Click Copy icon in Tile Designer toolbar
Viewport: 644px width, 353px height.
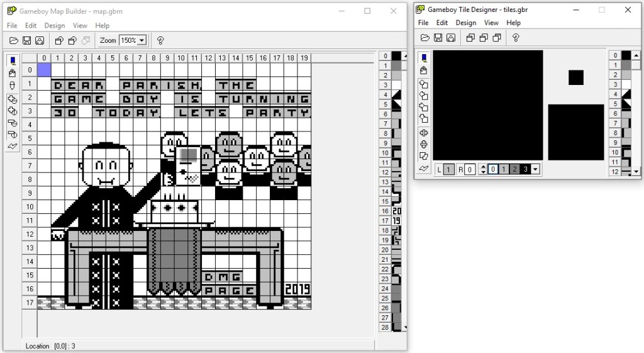pos(484,38)
